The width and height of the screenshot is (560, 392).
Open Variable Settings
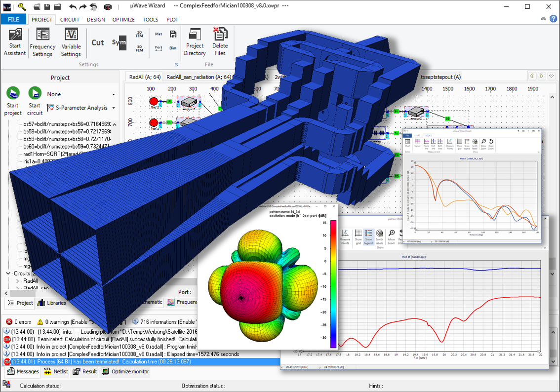[x=71, y=42]
